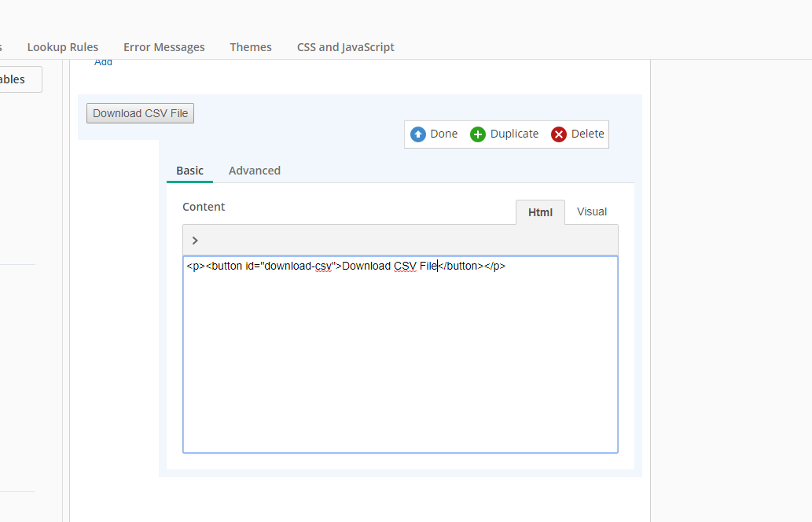
Task: Click the Duplicate text label
Action: [514, 134]
